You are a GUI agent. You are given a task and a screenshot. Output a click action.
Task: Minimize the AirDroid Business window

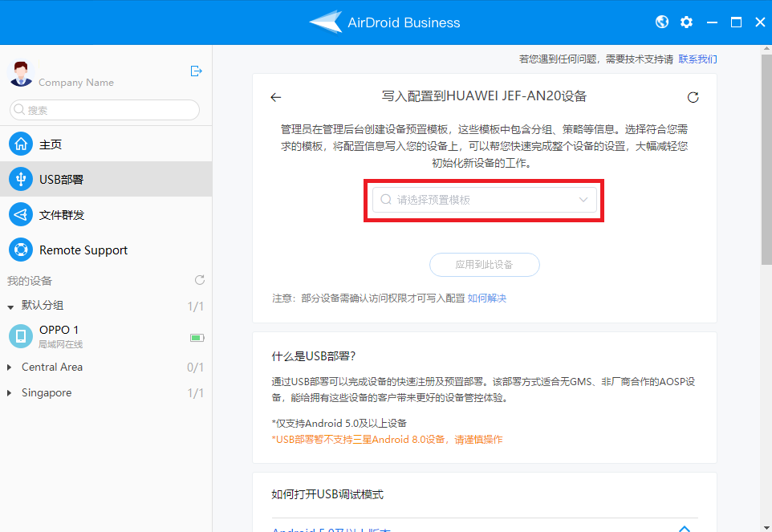[712, 22]
